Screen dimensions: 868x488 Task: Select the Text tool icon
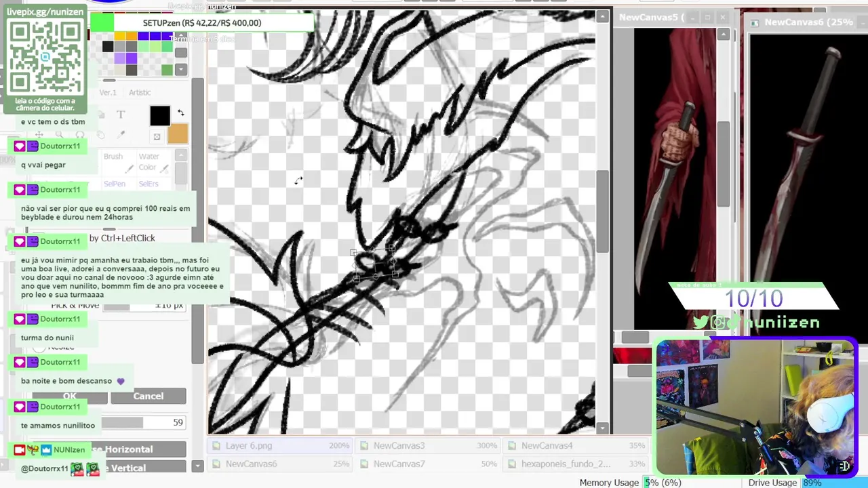121,115
